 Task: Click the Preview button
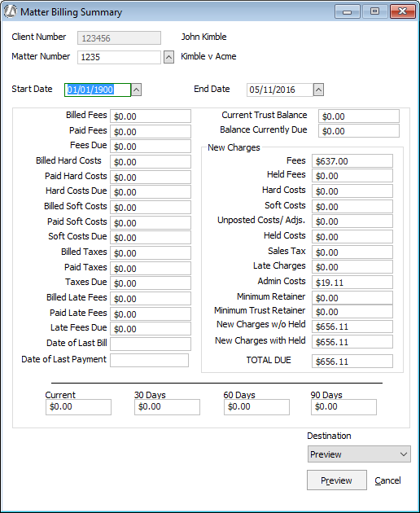337,480
